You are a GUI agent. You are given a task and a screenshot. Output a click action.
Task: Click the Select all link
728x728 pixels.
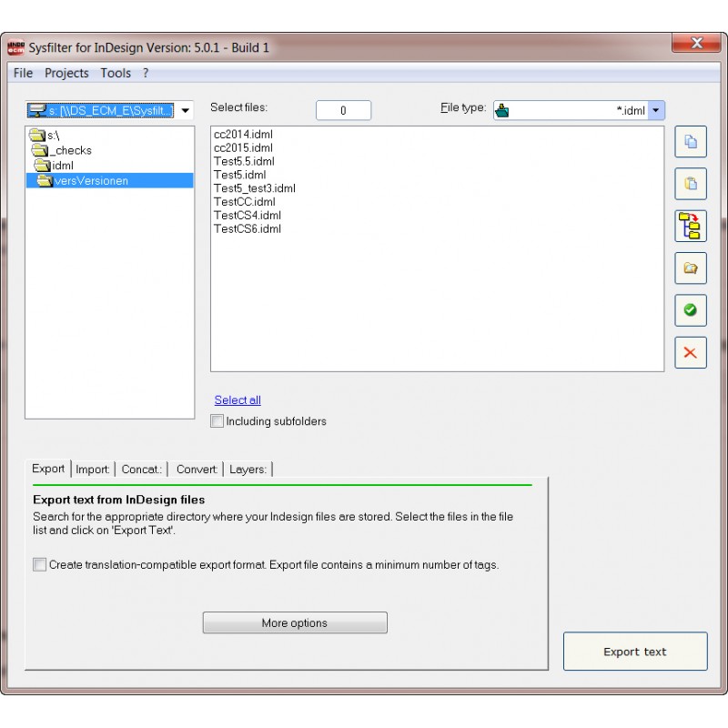238,399
